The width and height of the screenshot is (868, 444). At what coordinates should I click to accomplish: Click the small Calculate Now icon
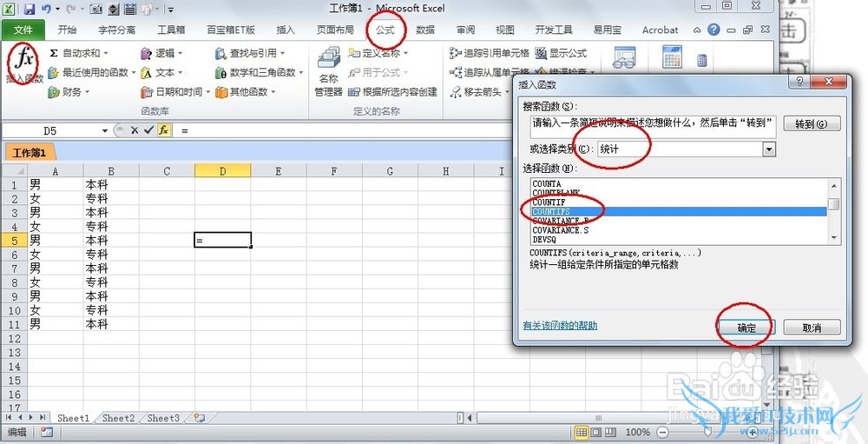(702, 60)
